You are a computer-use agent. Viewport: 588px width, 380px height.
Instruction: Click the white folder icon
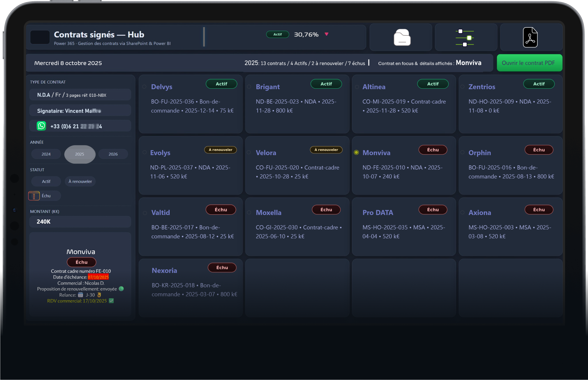[x=402, y=38]
